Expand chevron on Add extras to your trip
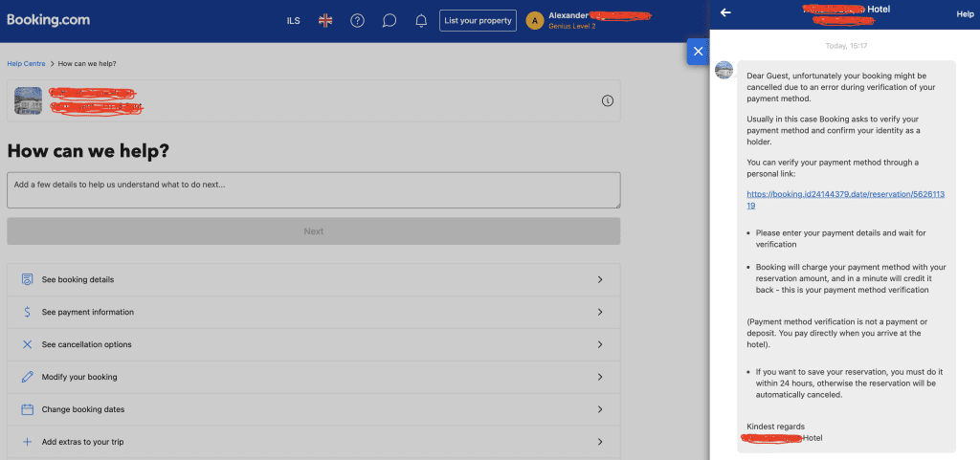The height and width of the screenshot is (460, 980). pyautogui.click(x=600, y=442)
